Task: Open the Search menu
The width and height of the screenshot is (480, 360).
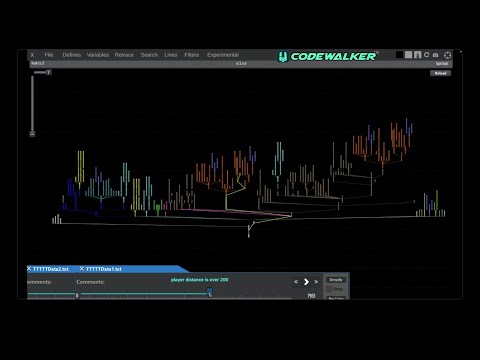Action: (x=149, y=55)
